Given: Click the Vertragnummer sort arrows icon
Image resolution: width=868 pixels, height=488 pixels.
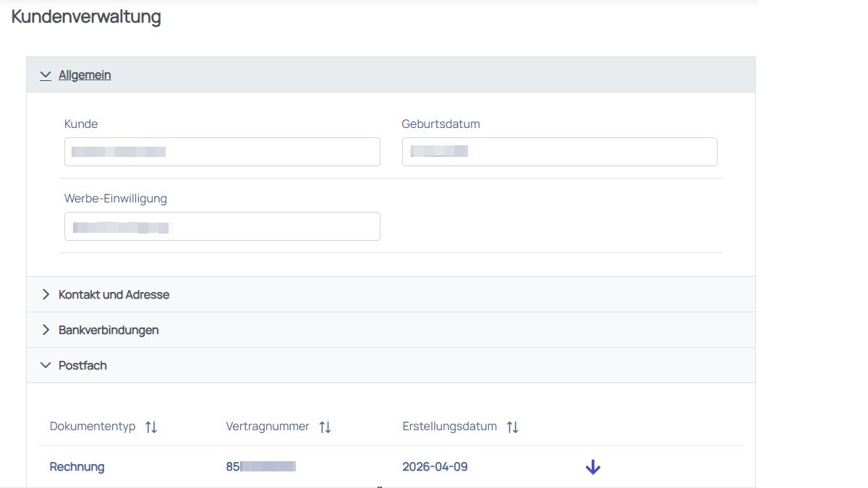Looking at the screenshot, I should 325,427.
